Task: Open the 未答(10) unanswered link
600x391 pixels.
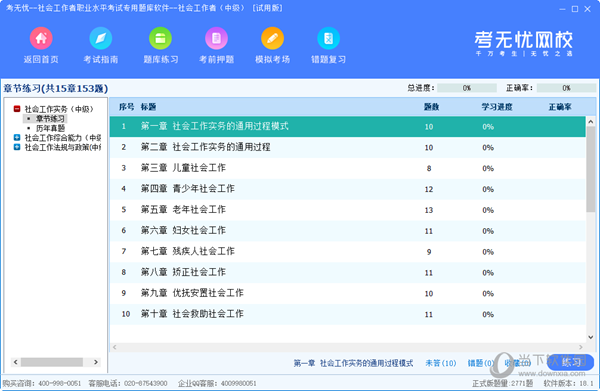Action: pyautogui.click(x=440, y=363)
